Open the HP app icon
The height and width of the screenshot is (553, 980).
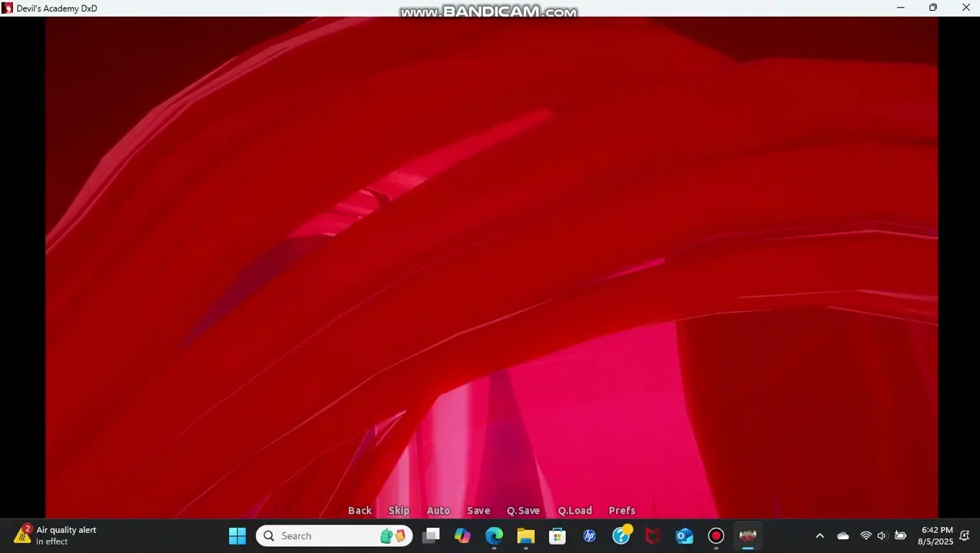[x=589, y=535]
